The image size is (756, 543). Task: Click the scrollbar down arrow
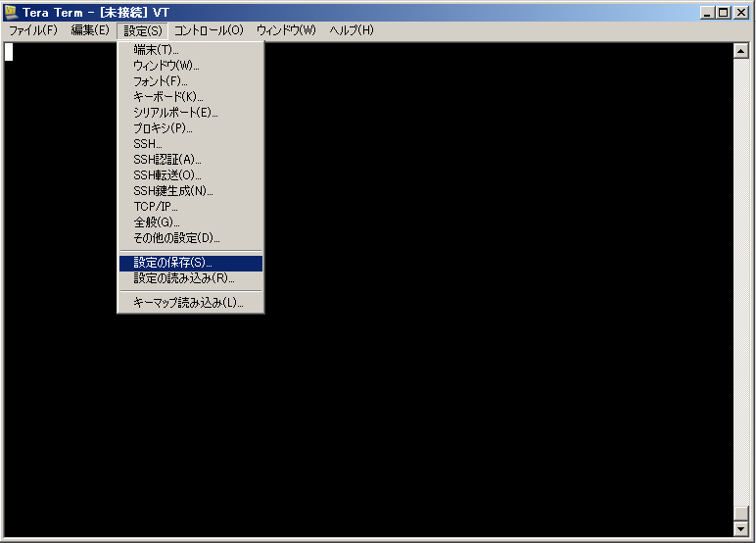click(x=740, y=529)
